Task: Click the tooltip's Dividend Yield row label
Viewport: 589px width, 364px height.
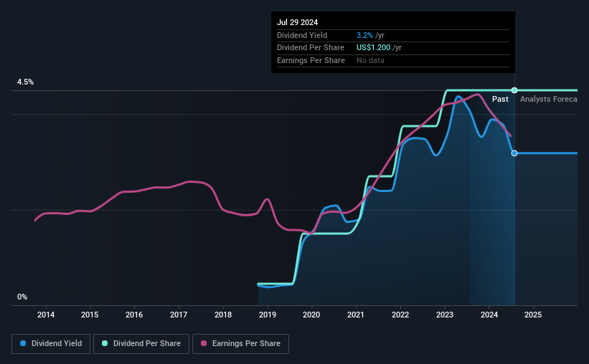Action: point(302,35)
